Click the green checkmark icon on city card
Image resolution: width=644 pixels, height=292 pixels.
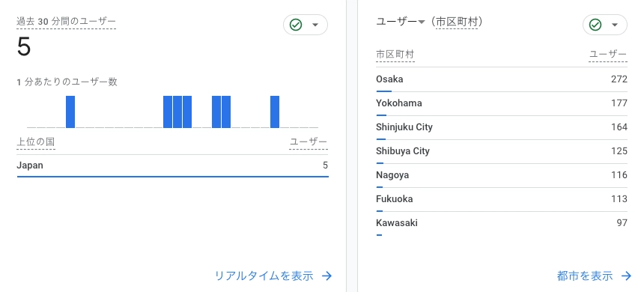click(x=595, y=25)
